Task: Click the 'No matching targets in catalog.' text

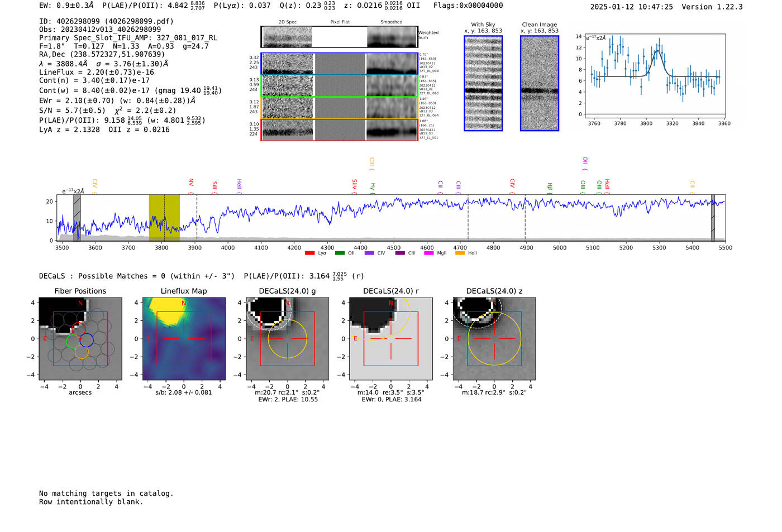Action: 106,493
